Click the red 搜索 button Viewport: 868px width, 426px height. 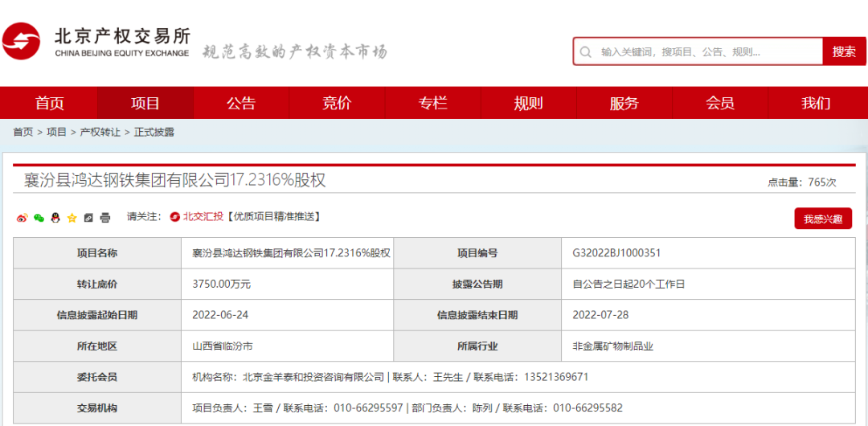click(x=844, y=51)
